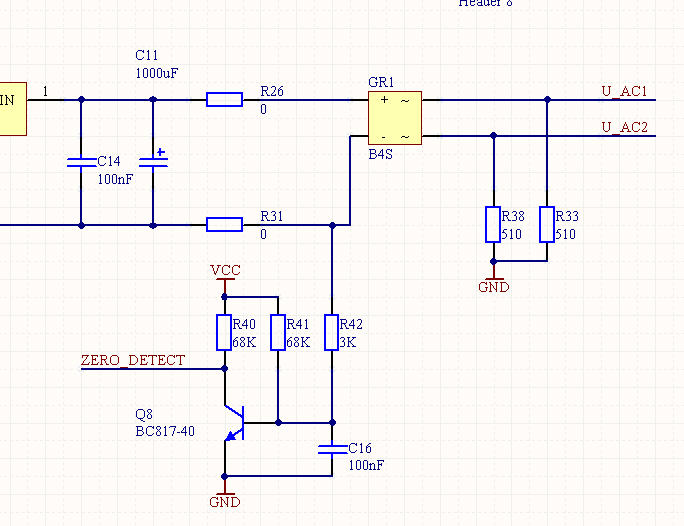Select the ZERO_DETECT net label
Image resolution: width=684 pixels, height=526 pixels.
click(x=133, y=360)
